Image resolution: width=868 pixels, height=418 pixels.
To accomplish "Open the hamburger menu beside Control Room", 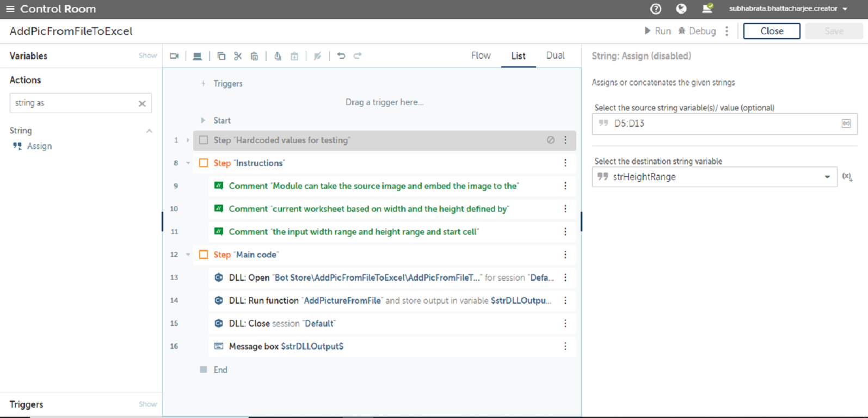I will (10, 9).
